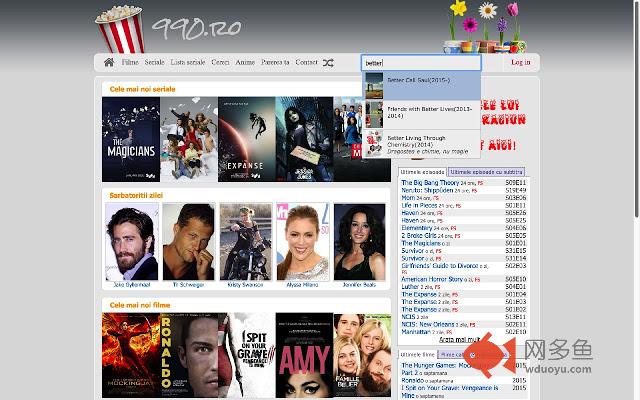Image resolution: width=640 pixels, height=400 pixels.
Task: Open the series poster with people on clouds
Action: [189, 139]
